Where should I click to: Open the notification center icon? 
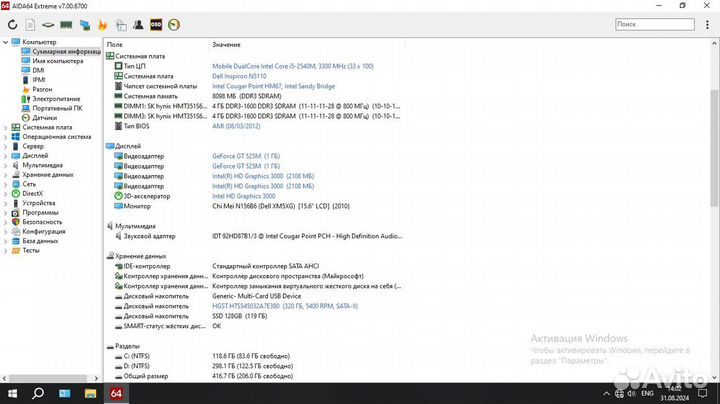(703, 393)
